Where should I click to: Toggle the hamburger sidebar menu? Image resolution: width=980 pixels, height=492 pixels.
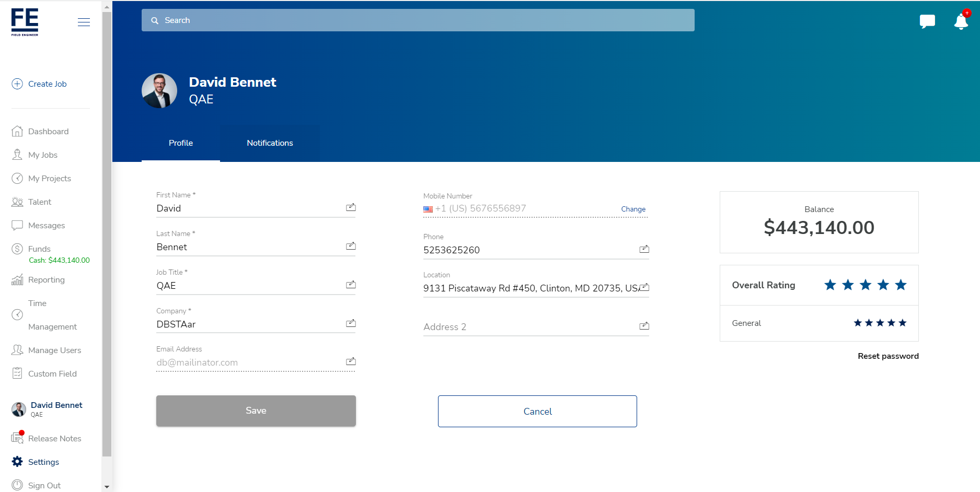(84, 22)
